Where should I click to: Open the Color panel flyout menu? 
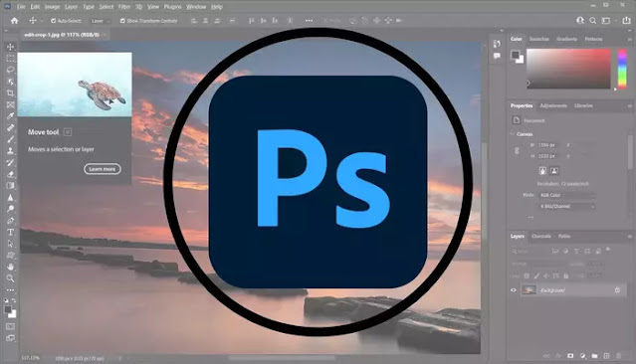tap(630, 40)
